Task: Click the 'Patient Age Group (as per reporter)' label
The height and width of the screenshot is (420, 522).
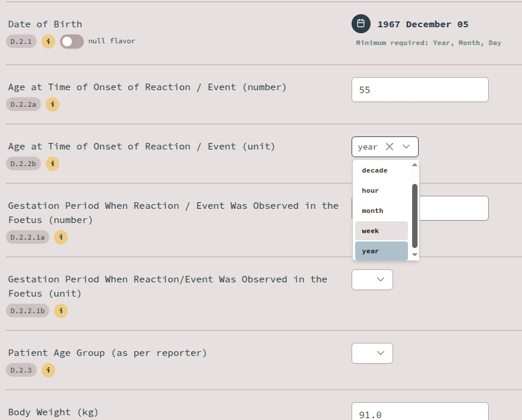Action: (107, 353)
